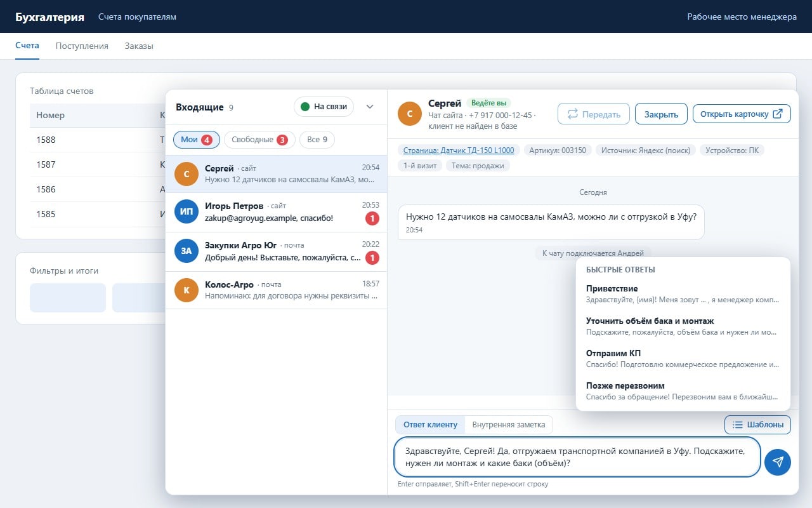This screenshot has height=508, width=812.
Task: Toggle the На связи online status
Action: pos(324,107)
